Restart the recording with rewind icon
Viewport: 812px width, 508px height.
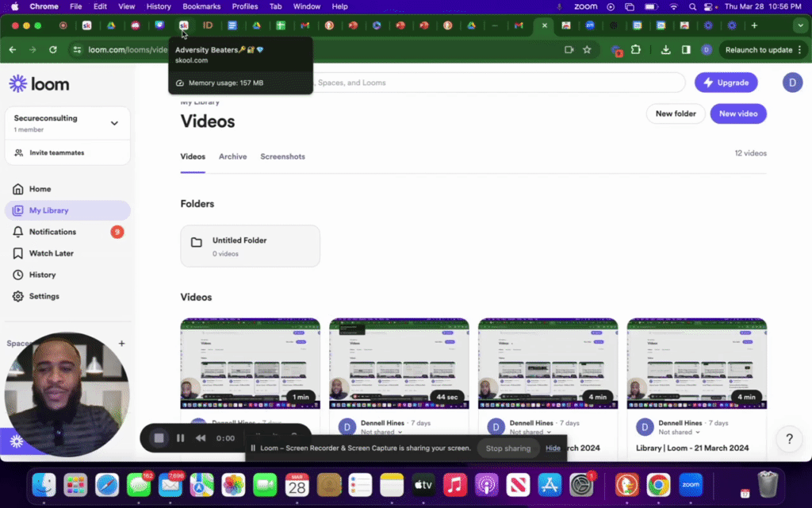[201, 438]
